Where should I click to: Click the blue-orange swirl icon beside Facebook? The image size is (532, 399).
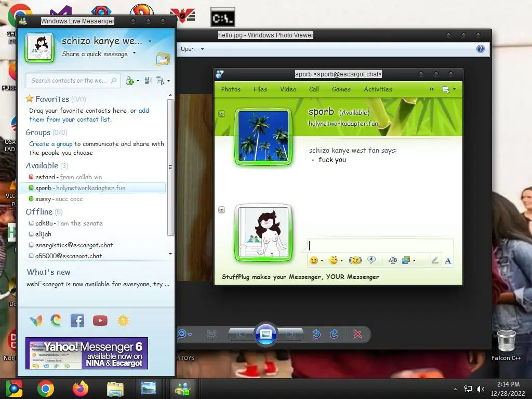tap(56, 320)
